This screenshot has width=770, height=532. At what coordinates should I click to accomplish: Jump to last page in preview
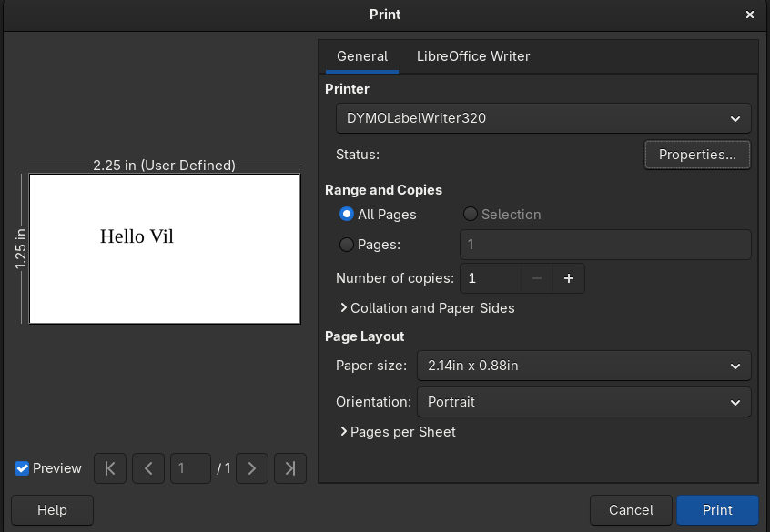pos(290,468)
